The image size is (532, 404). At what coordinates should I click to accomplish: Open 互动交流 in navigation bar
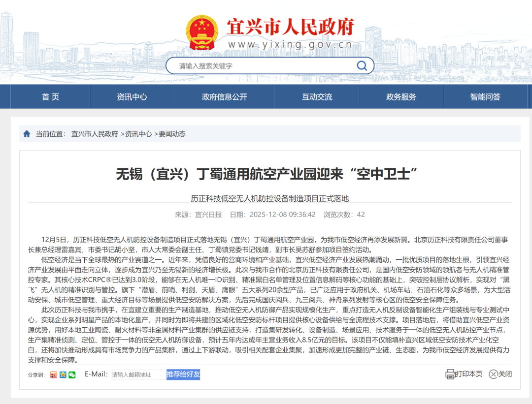(x=317, y=97)
